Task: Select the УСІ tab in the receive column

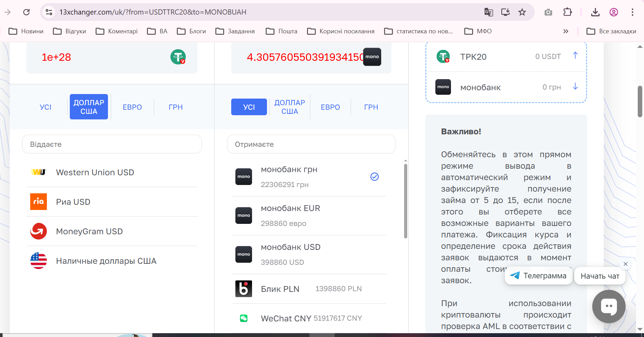Action: (249, 107)
